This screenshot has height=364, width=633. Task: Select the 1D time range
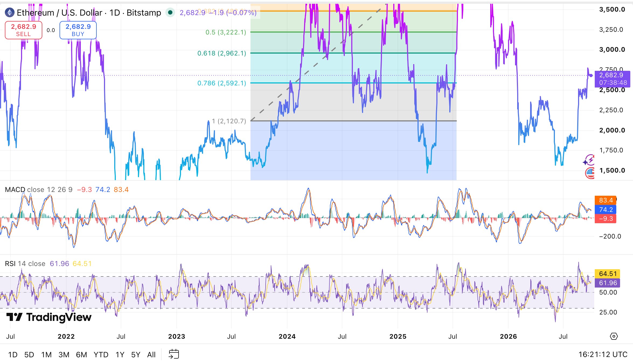(x=13, y=355)
